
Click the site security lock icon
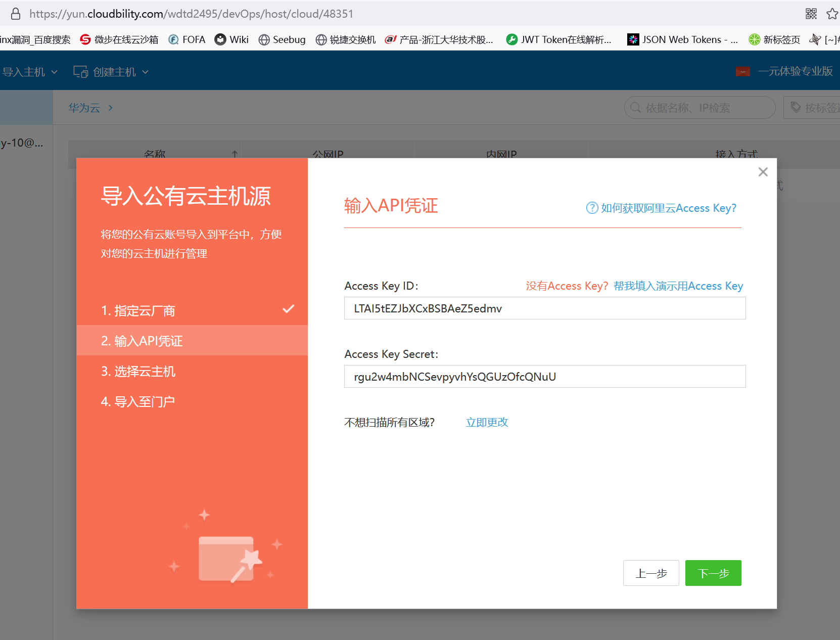coord(16,14)
